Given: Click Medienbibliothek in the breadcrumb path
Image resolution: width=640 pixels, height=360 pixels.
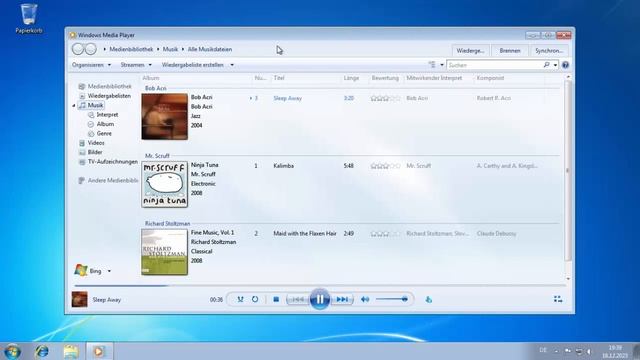Looking at the screenshot, I should (x=131, y=49).
